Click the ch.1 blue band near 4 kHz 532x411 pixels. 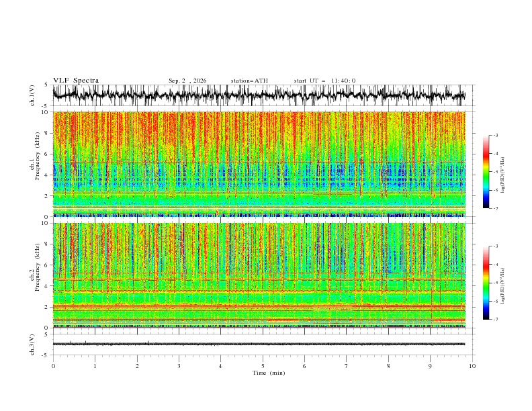coord(259,175)
